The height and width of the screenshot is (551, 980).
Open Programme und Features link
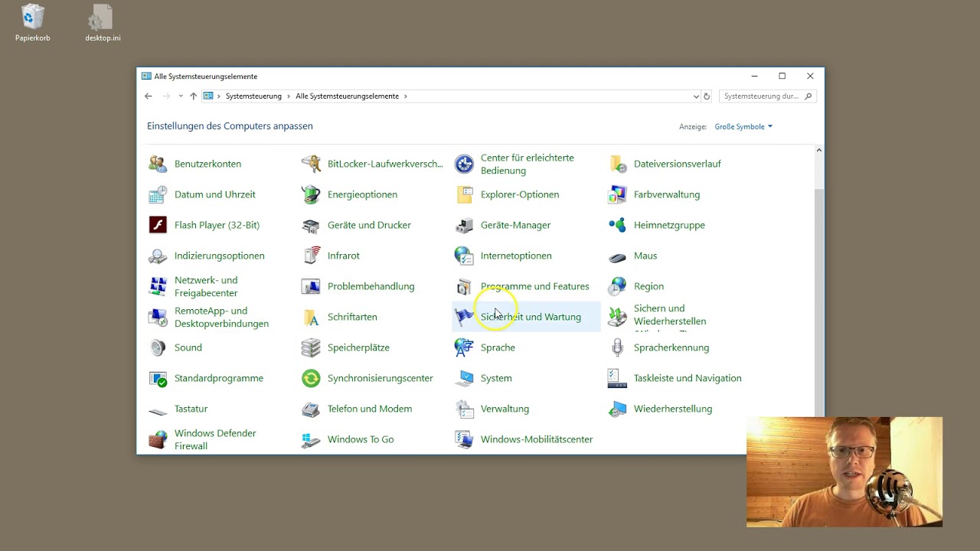tap(535, 286)
